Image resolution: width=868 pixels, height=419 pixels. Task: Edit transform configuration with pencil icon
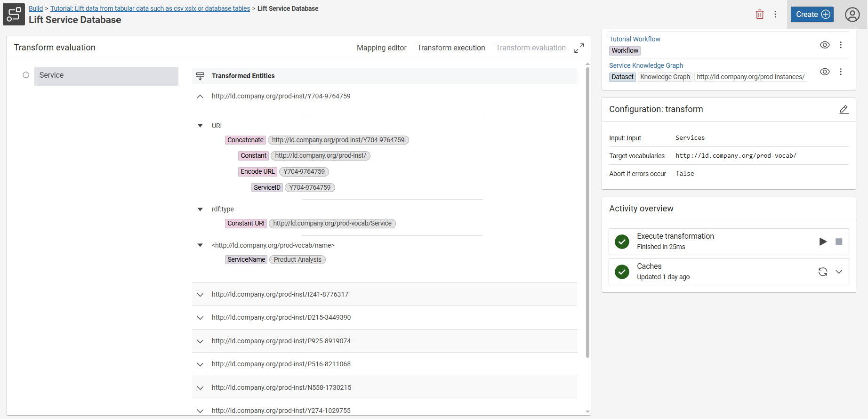click(844, 109)
